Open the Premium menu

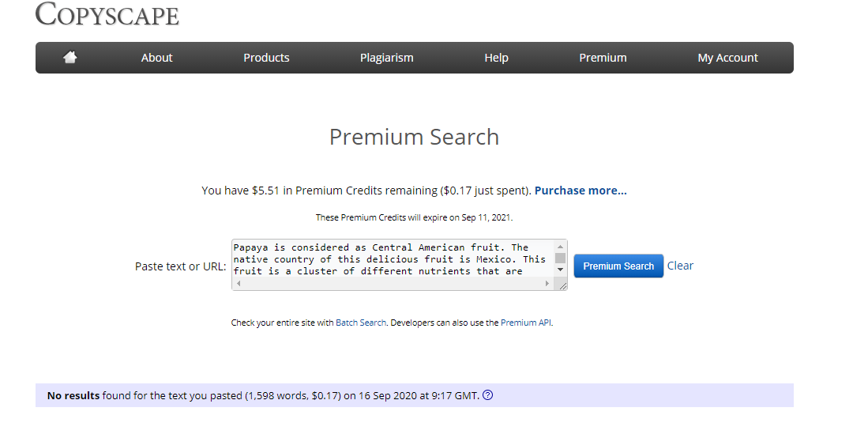[x=603, y=58]
